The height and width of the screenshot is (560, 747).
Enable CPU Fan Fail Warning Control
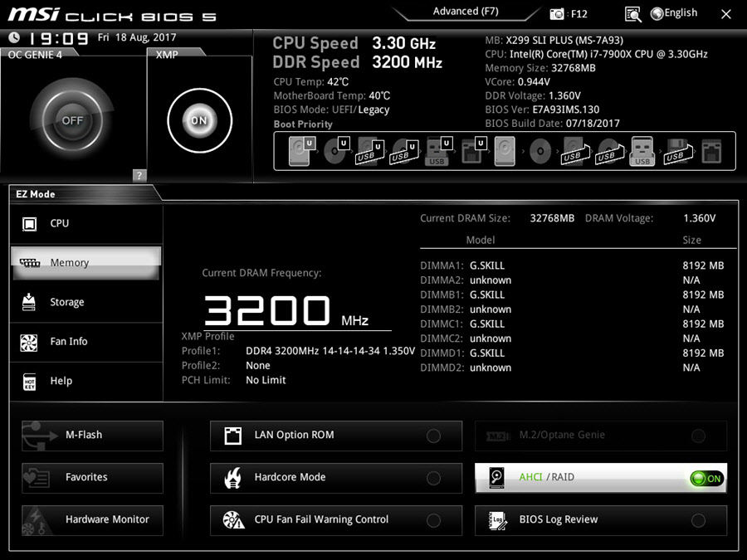433,520
